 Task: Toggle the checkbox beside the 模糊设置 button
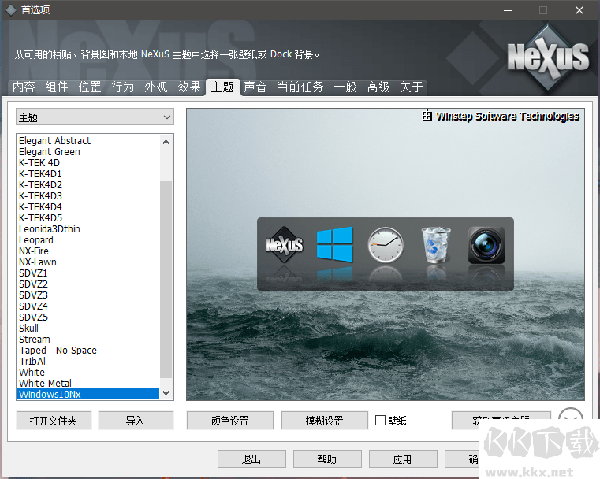tap(381, 421)
